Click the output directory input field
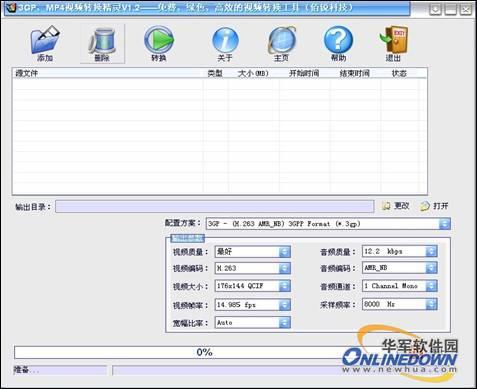The image size is (477, 389). [x=215, y=206]
